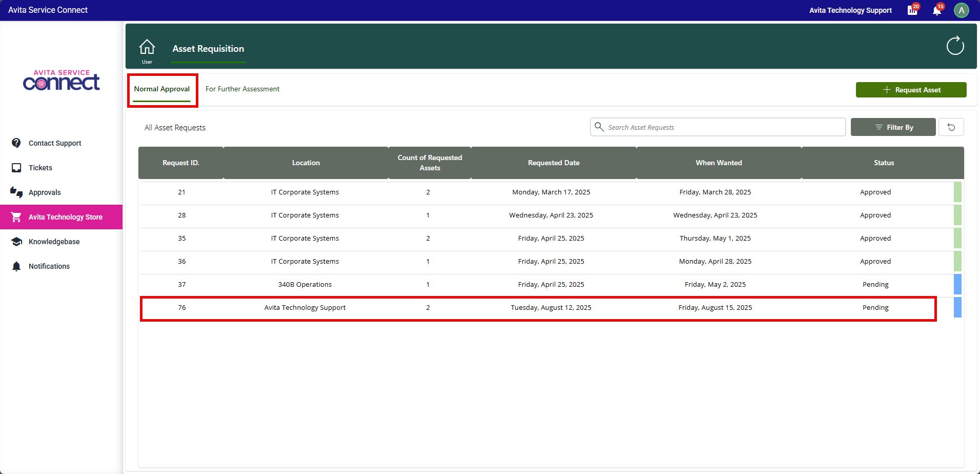Click Friday, August 15, 2025 wanted date
The image size is (980, 474).
[x=715, y=307]
